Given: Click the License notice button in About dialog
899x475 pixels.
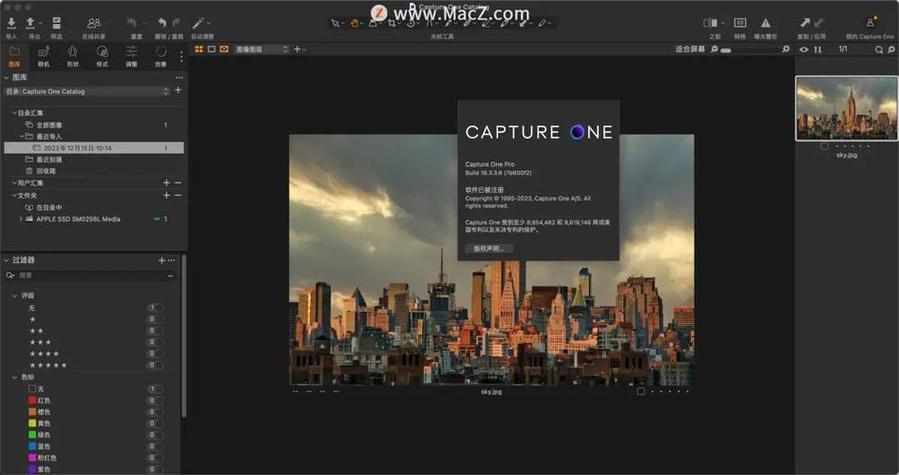Looking at the screenshot, I should tap(488, 248).
